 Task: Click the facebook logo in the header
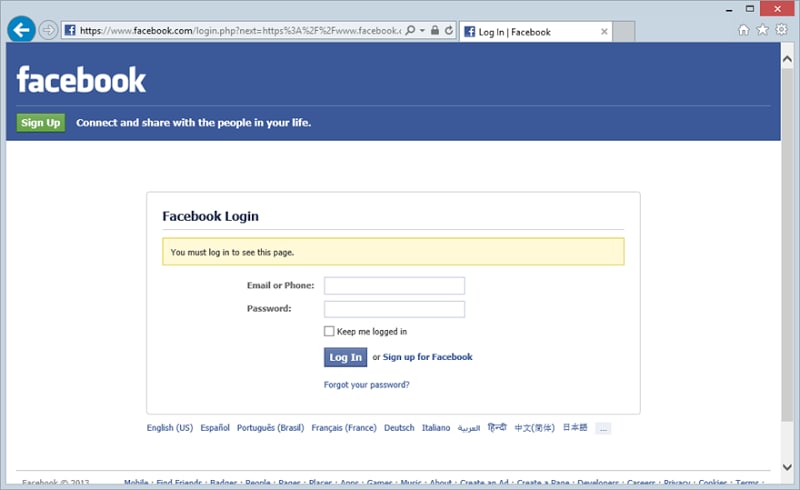[x=81, y=80]
